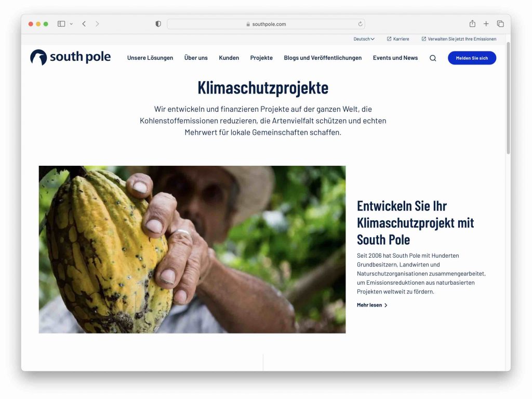Go forward with the browser's forward arrow
Image resolution: width=532 pixels, height=399 pixels.
pyautogui.click(x=97, y=24)
